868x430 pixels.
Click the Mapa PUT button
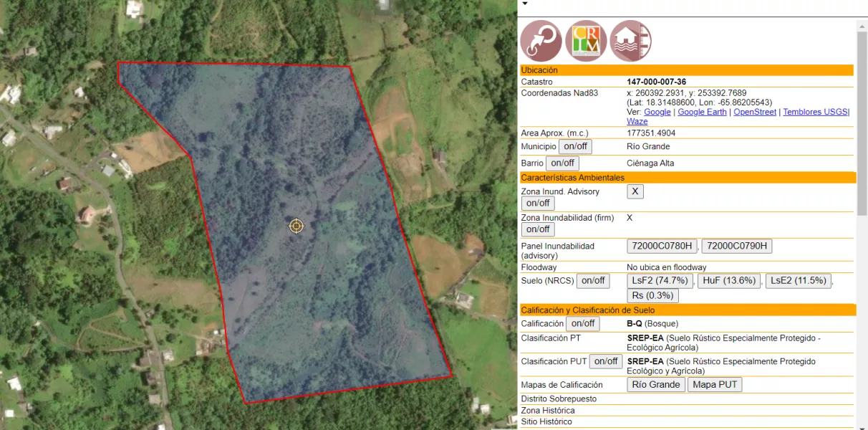(x=715, y=384)
